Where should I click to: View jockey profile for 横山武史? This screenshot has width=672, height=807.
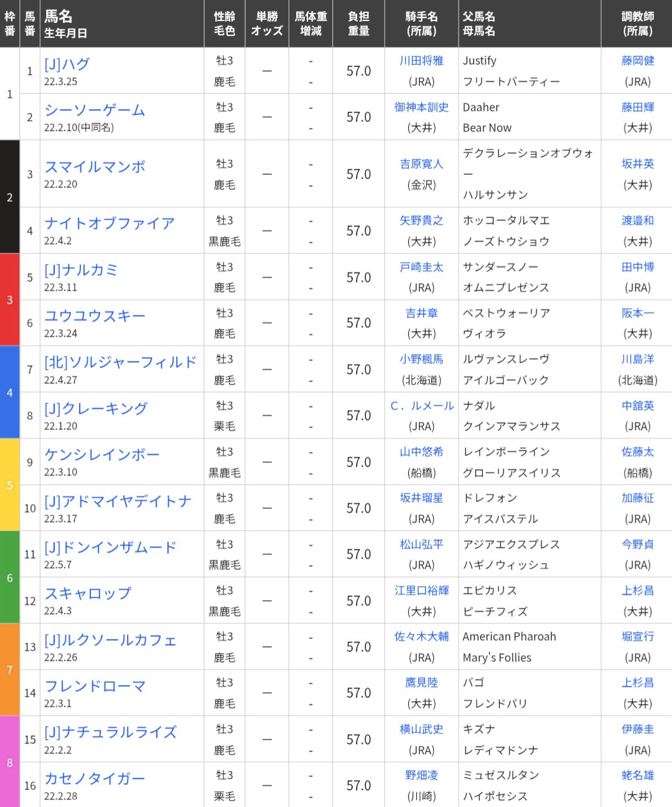click(421, 729)
